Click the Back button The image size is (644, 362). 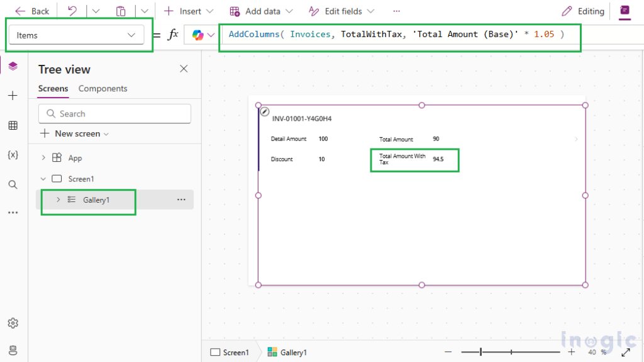(x=32, y=11)
